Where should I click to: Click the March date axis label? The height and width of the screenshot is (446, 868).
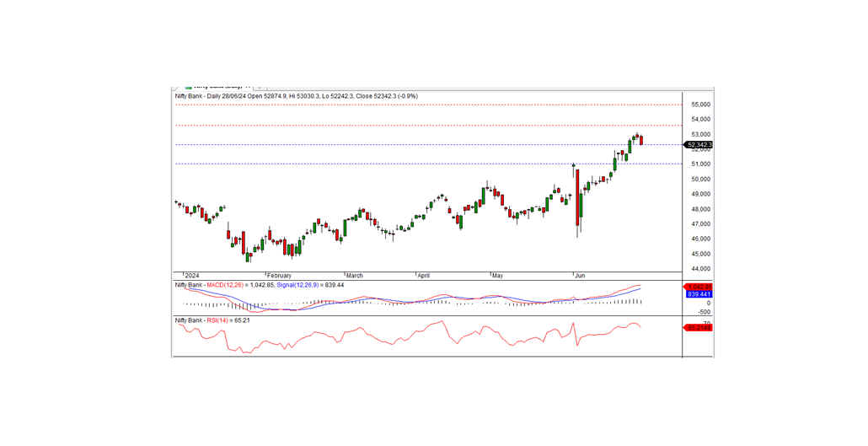click(x=354, y=276)
